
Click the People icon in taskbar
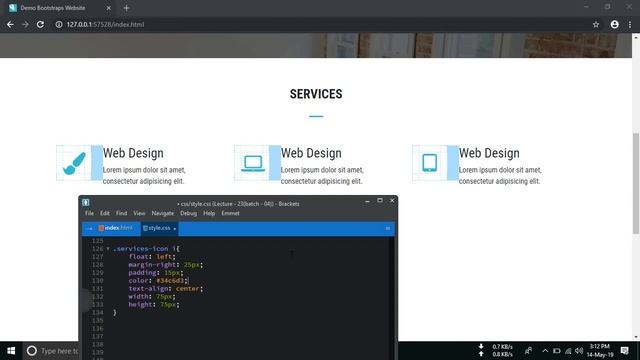point(528,351)
